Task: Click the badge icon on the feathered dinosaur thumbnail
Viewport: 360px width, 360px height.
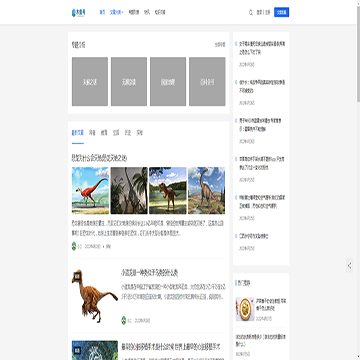Action: click(77, 276)
